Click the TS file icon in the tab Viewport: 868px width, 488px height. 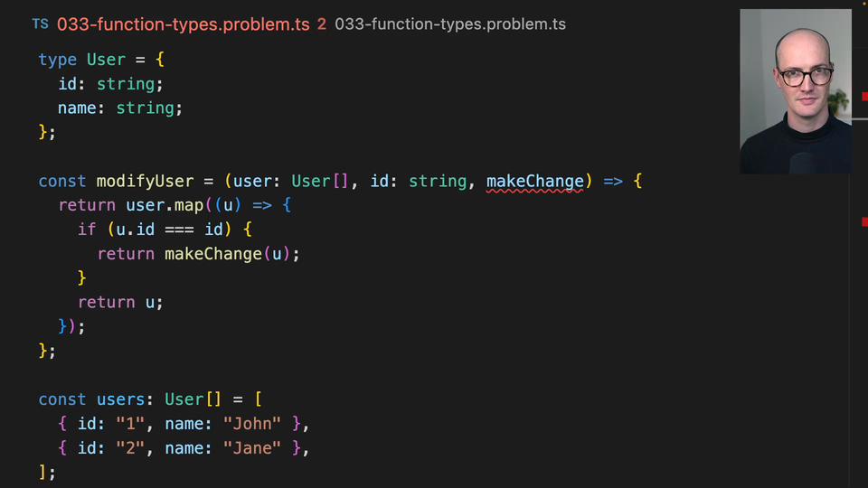40,24
